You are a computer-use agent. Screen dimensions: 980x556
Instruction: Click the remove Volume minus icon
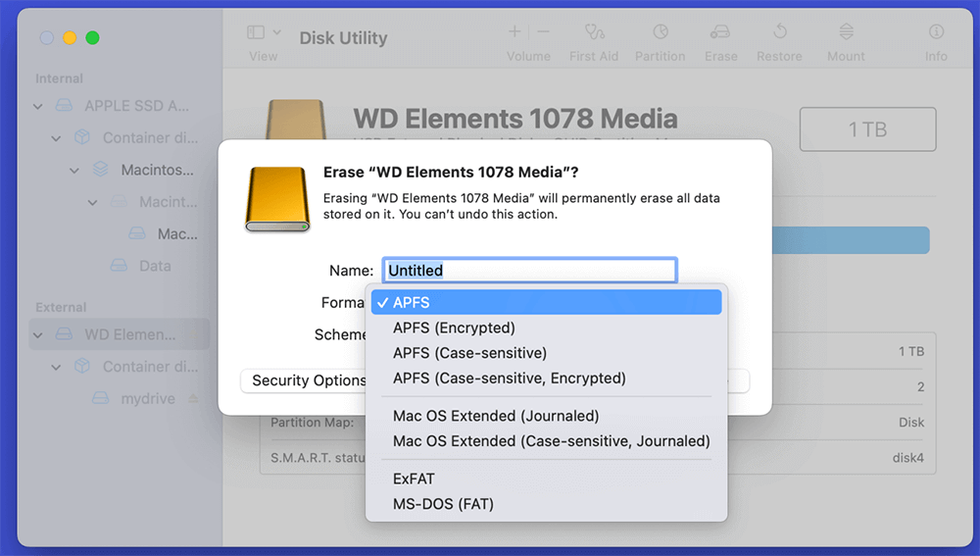click(x=543, y=31)
